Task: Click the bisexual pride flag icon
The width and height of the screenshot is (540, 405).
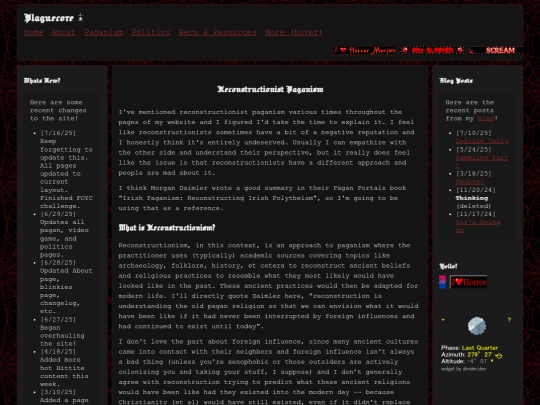Action: [x=442, y=282]
